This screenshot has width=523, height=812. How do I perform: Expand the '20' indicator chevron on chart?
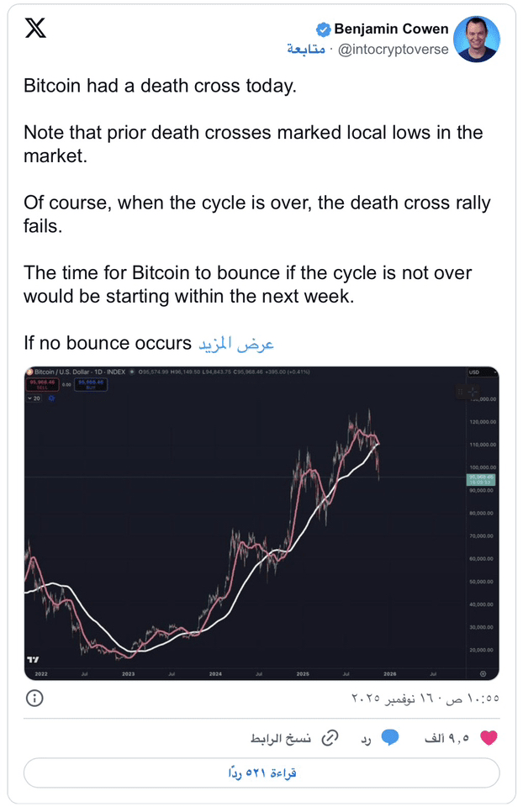(x=32, y=399)
